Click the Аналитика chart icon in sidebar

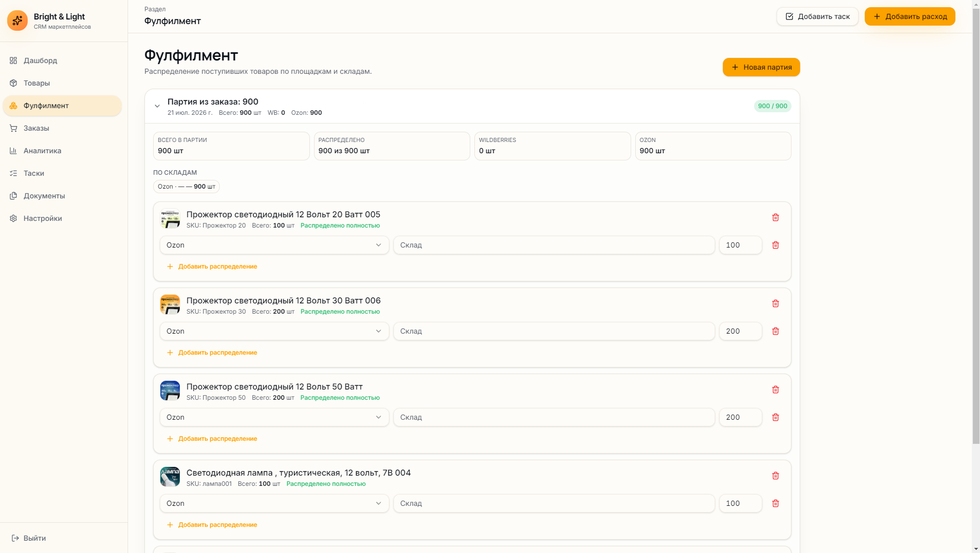pyautogui.click(x=13, y=151)
